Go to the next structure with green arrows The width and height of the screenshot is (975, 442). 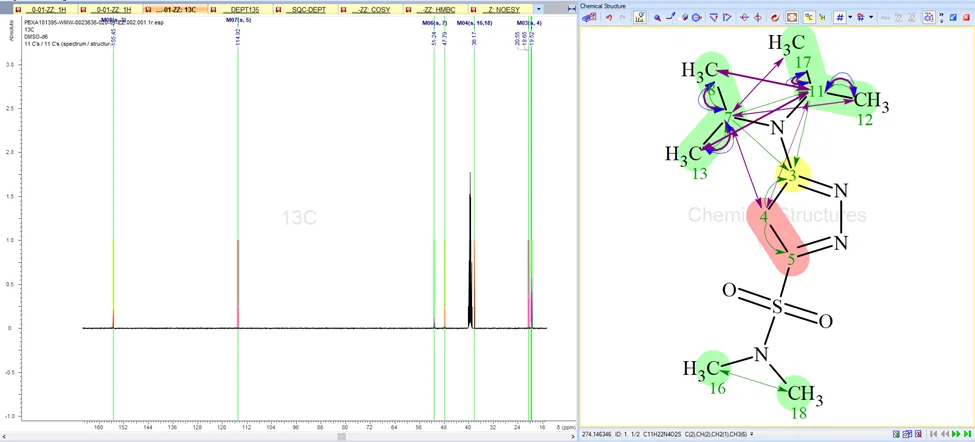956,434
